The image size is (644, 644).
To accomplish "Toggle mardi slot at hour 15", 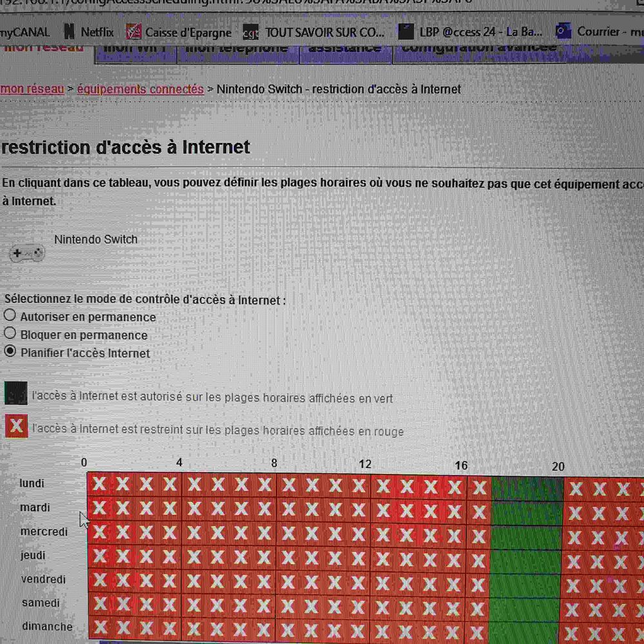I will click(x=454, y=511).
